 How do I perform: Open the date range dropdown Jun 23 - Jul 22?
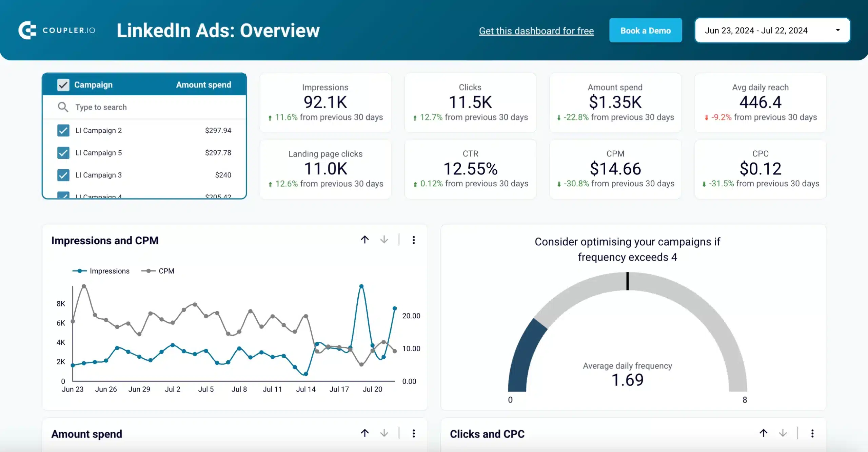(x=772, y=30)
